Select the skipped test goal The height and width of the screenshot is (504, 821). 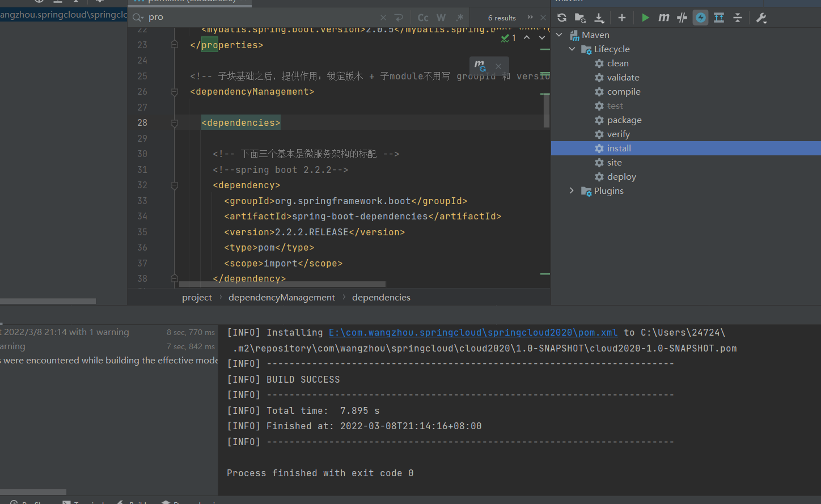tap(615, 106)
